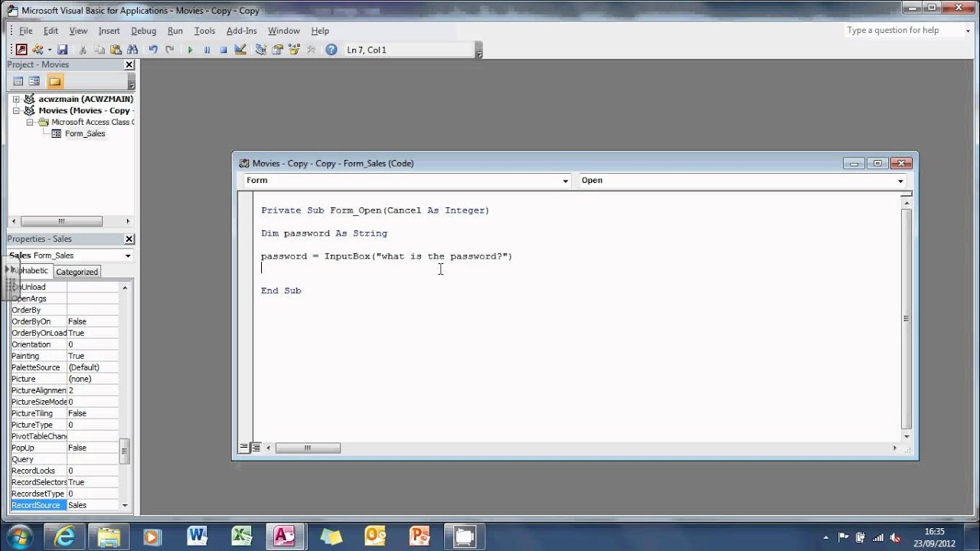Click the Cut scissors icon

83,50
